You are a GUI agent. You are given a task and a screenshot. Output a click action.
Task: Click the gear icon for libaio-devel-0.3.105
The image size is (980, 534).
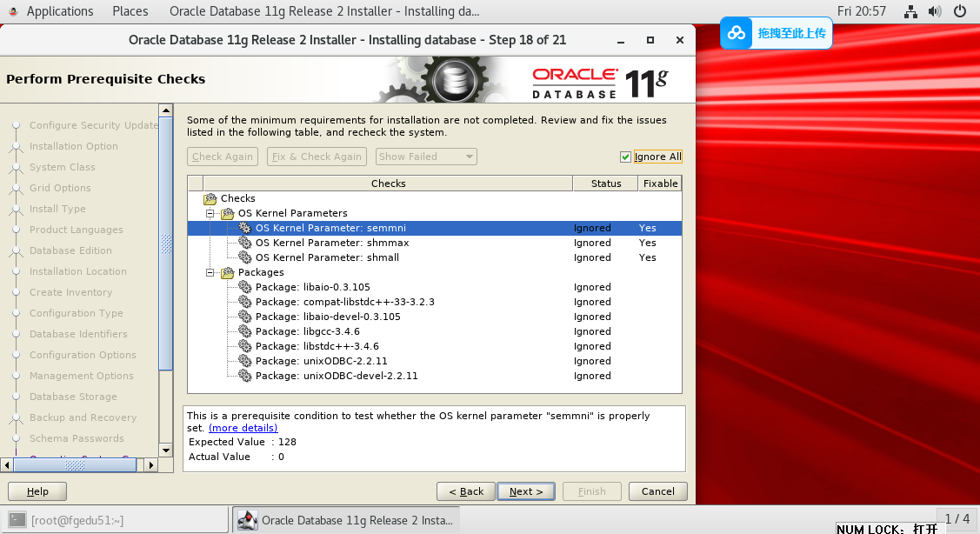pyautogui.click(x=245, y=317)
